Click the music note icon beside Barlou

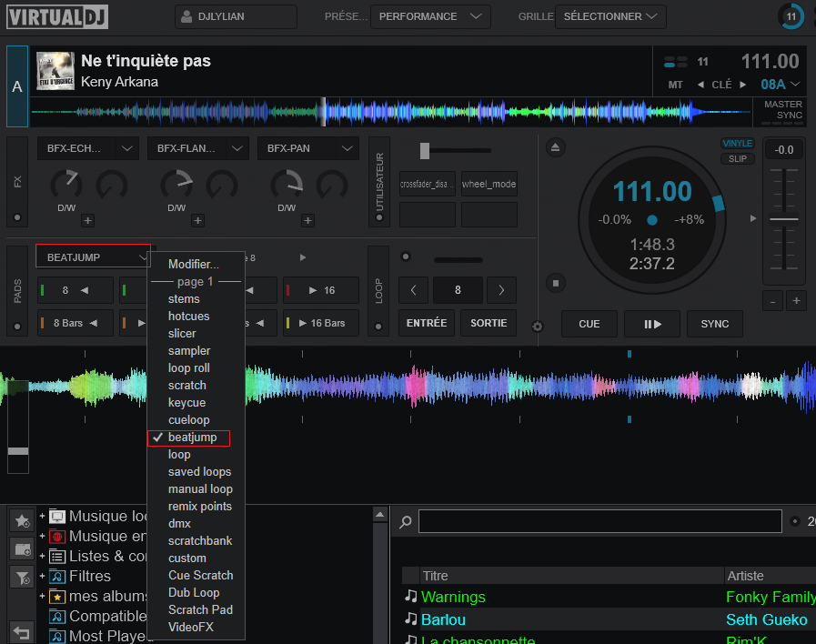pos(411,619)
